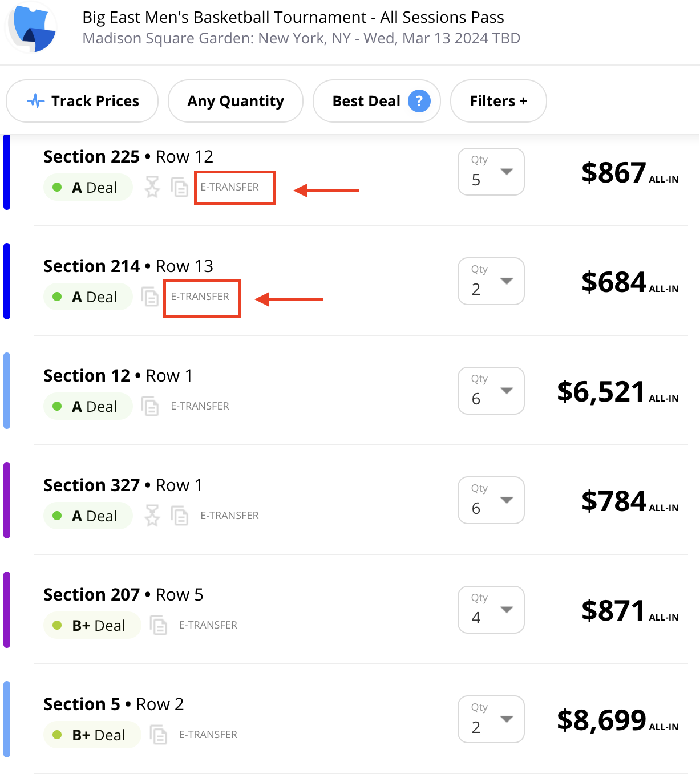This screenshot has height=774, width=700.
Task: Click the trophy icon on Section 225 listing
Action: tap(152, 187)
